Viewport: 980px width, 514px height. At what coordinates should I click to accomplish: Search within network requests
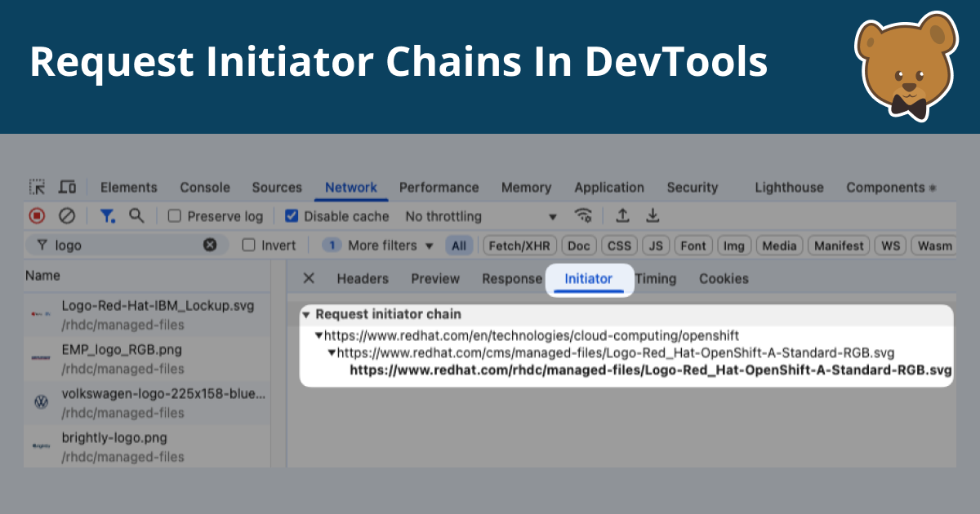coord(136,215)
